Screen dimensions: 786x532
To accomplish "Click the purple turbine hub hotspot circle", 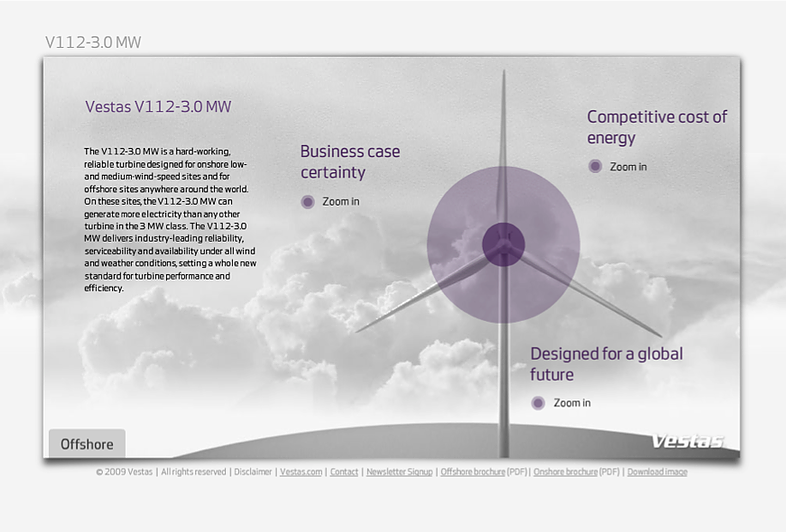I will pos(503,245).
